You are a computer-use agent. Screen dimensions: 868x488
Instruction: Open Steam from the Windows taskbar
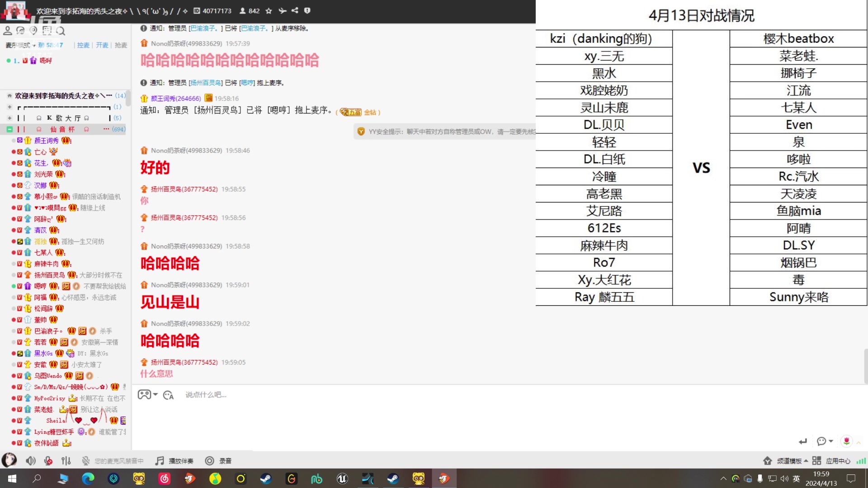click(266, 479)
